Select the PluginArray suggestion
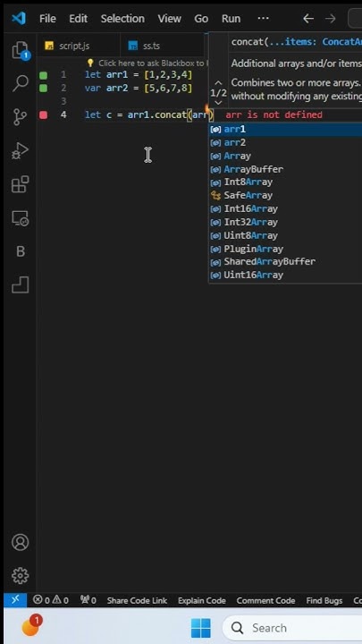The width and height of the screenshot is (362, 644). [285, 249]
